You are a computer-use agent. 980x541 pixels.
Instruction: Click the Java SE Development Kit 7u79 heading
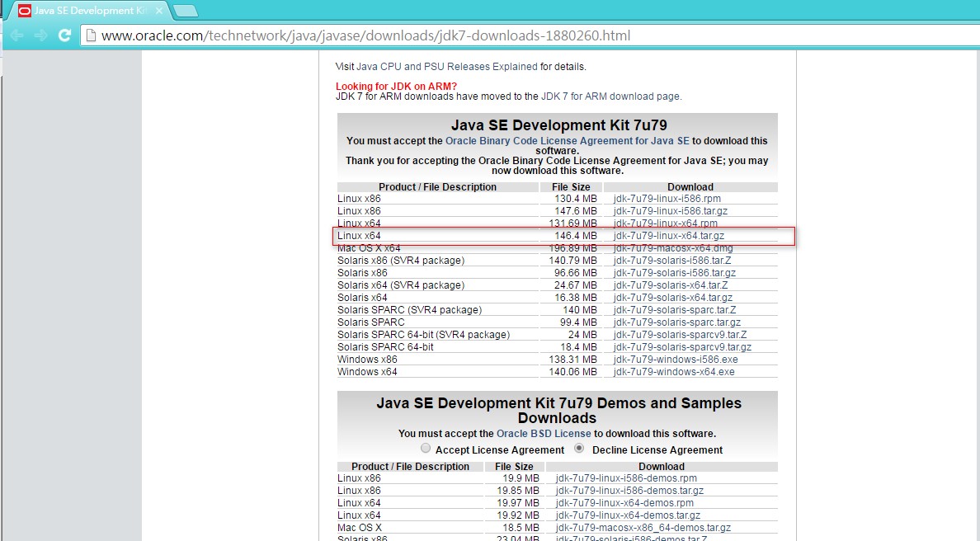tap(558, 125)
